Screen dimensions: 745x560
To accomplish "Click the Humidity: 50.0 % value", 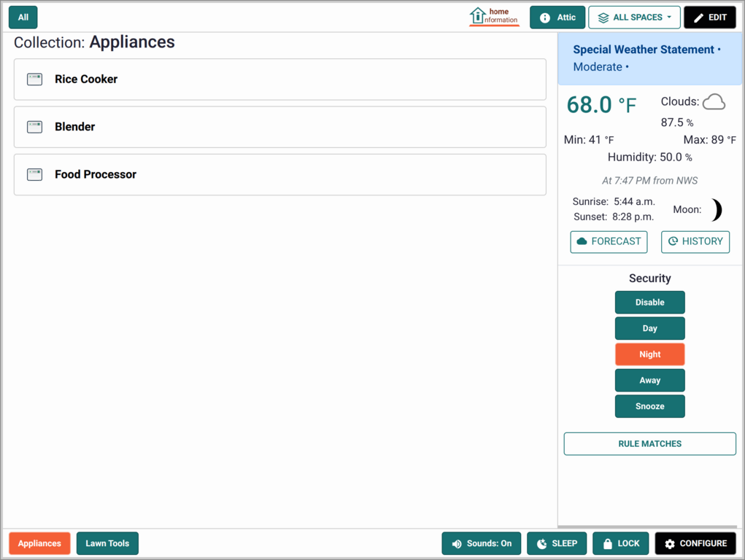I will pyautogui.click(x=649, y=157).
